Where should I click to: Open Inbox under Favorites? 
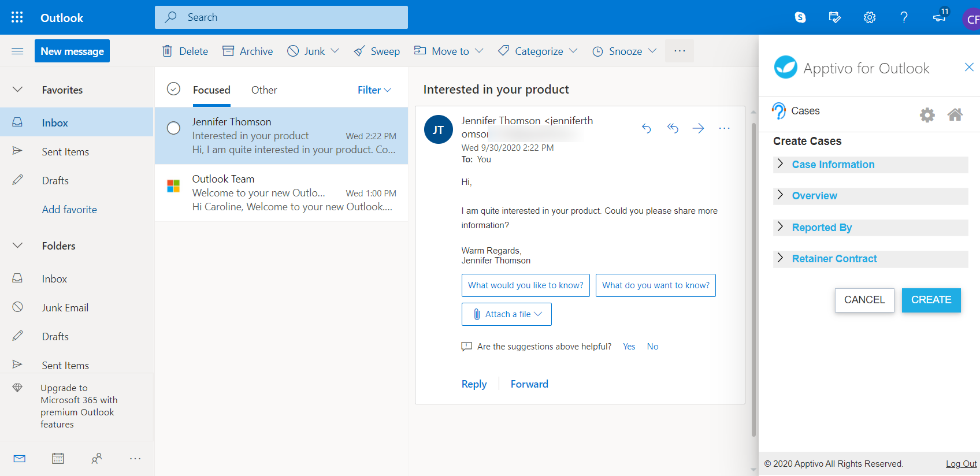[77, 122]
